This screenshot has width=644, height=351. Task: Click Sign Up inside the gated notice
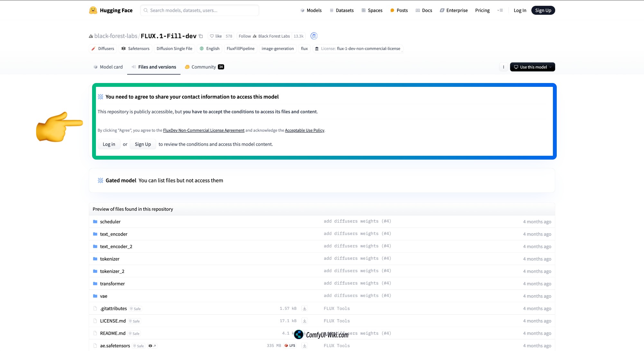(x=143, y=144)
